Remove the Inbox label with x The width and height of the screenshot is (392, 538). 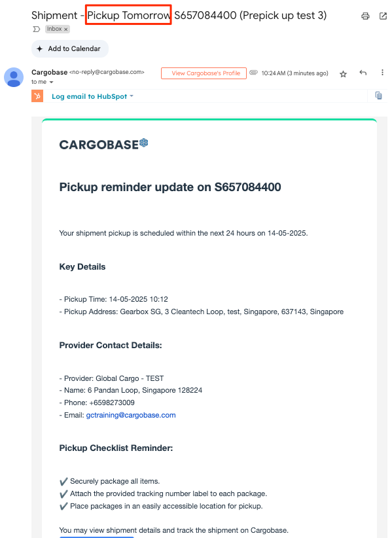click(x=66, y=29)
